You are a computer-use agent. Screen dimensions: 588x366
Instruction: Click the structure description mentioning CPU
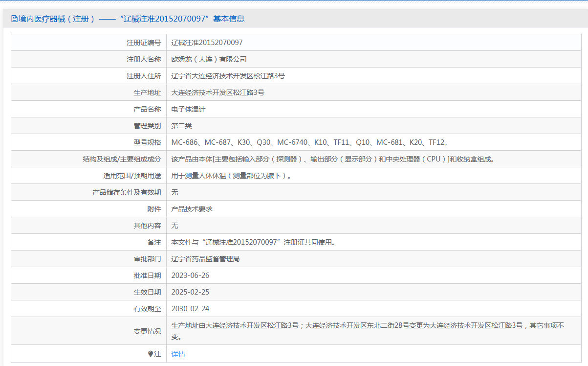click(x=333, y=159)
